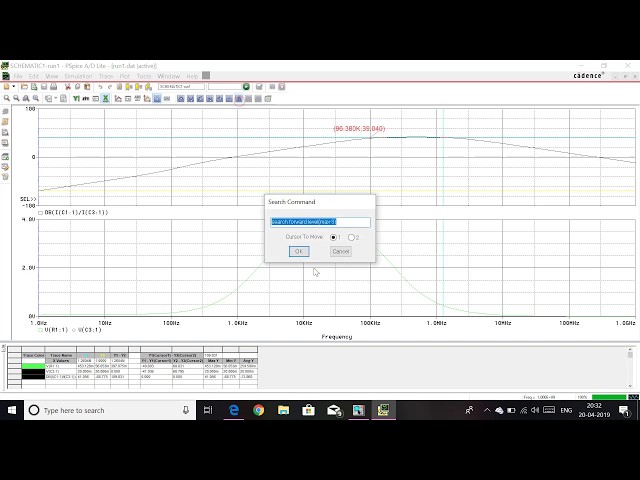Image resolution: width=640 pixels, height=480 pixels.
Task: Click the Cursor Trough icon
Action: tap(190, 98)
